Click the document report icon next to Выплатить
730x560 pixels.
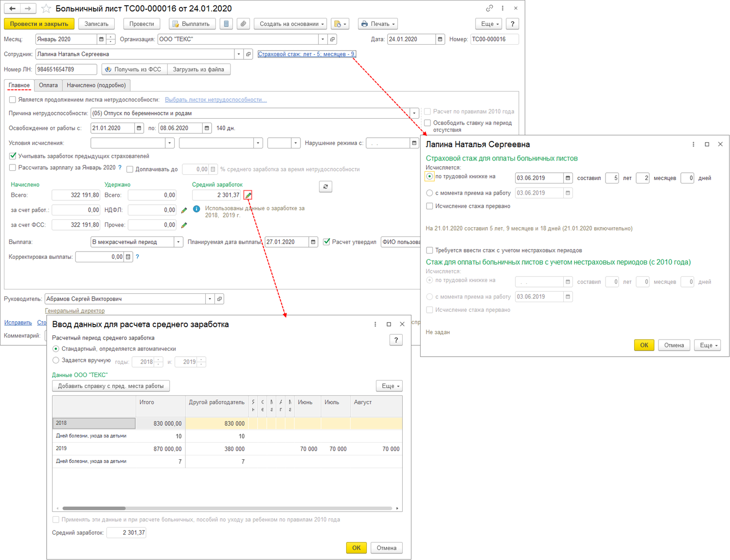coord(226,24)
